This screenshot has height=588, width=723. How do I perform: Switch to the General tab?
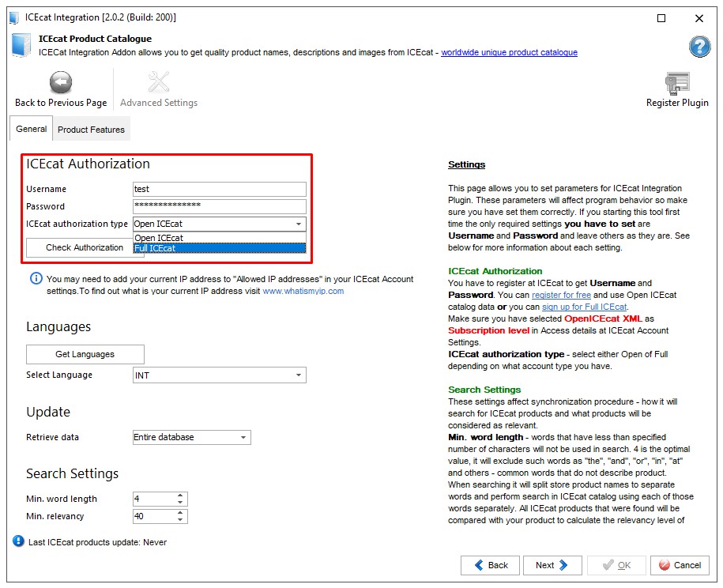[x=32, y=129]
